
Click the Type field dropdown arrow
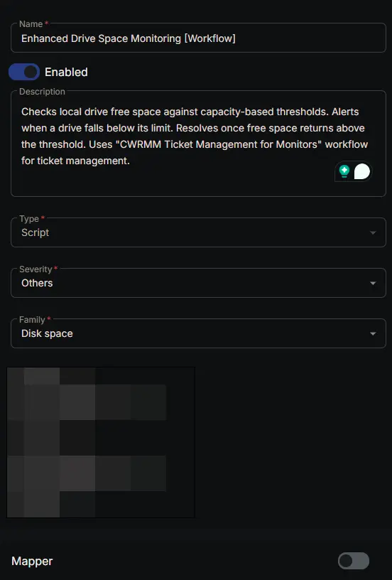click(x=373, y=232)
